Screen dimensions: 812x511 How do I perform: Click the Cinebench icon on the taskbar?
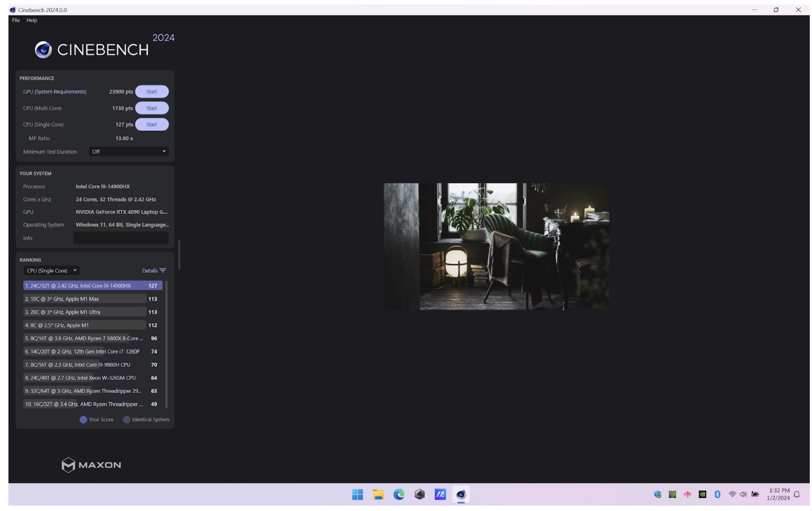point(461,494)
